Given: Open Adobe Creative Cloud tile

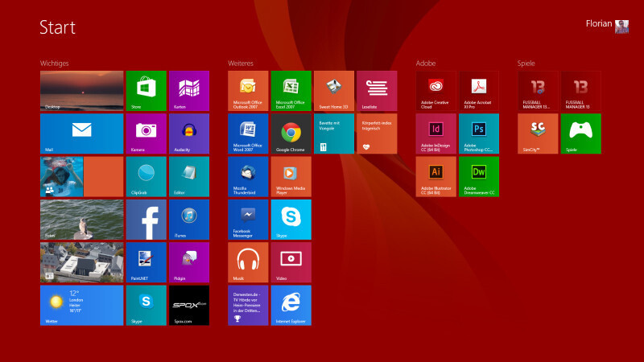Looking at the screenshot, I should (436, 91).
